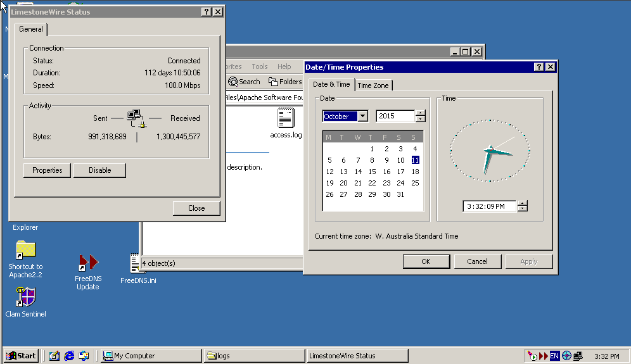This screenshot has width=631, height=364.
Task: Select October 18 in the calendar
Action: 416,172
